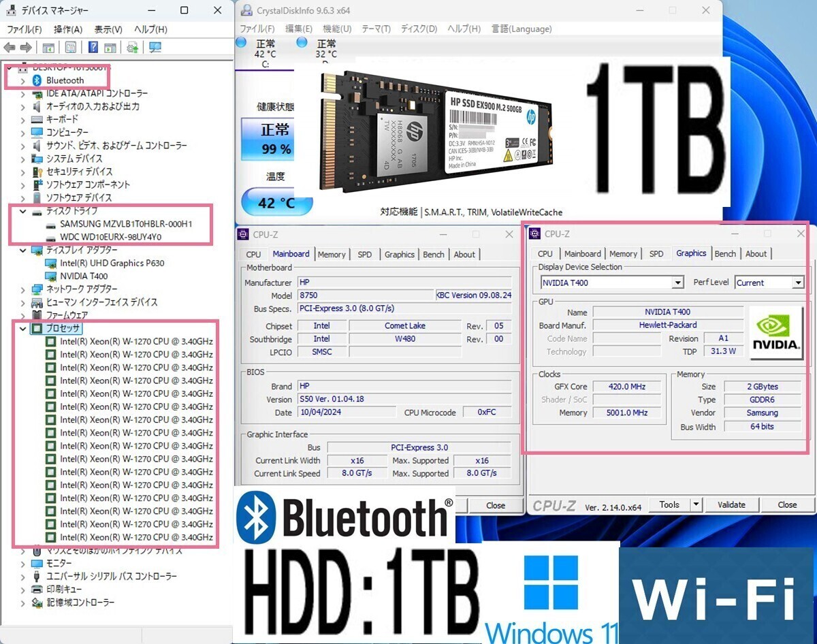Click the Back arrow in Device Manager toolbar
The width and height of the screenshot is (817, 644).
pos(10,48)
